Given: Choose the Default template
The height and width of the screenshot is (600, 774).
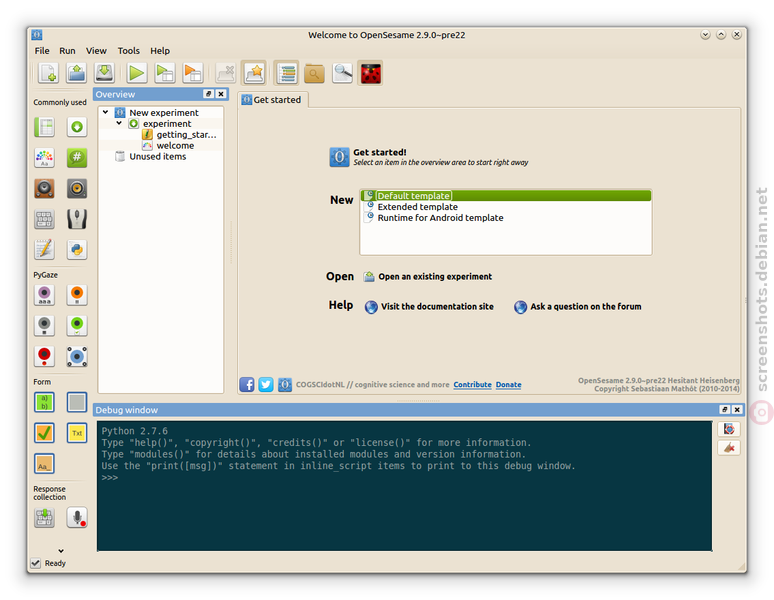Looking at the screenshot, I should [x=506, y=196].
